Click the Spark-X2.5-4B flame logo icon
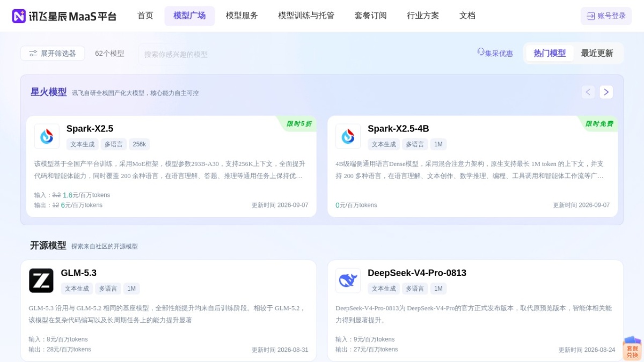 (x=348, y=136)
